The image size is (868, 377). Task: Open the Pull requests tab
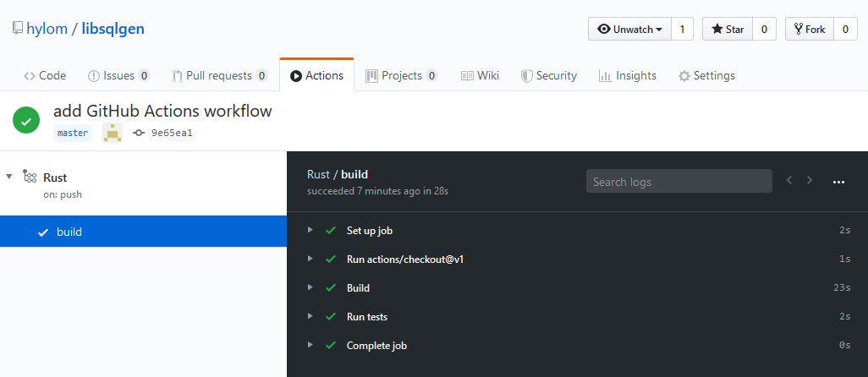pyautogui.click(x=220, y=76)
